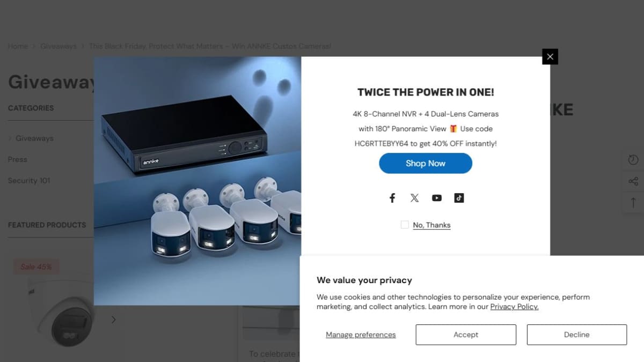Click the back-to-top arrow icon
Screen dimensions: 644x362
pos(633,203)
